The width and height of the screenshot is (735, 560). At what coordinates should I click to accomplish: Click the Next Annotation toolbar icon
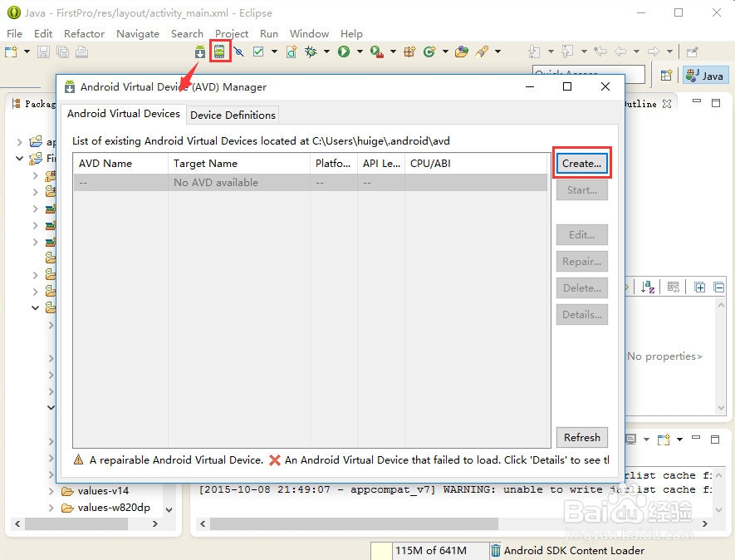pos(534,52)
